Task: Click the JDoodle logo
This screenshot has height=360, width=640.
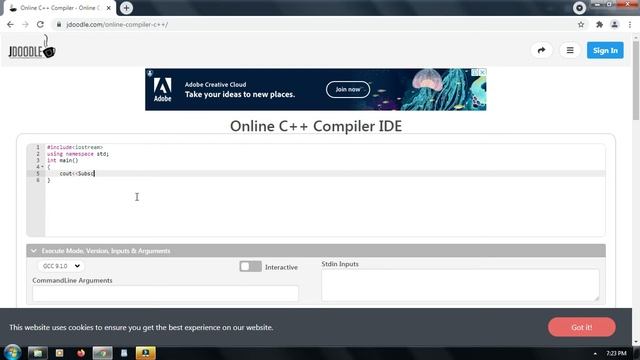Action: [32, 48]
